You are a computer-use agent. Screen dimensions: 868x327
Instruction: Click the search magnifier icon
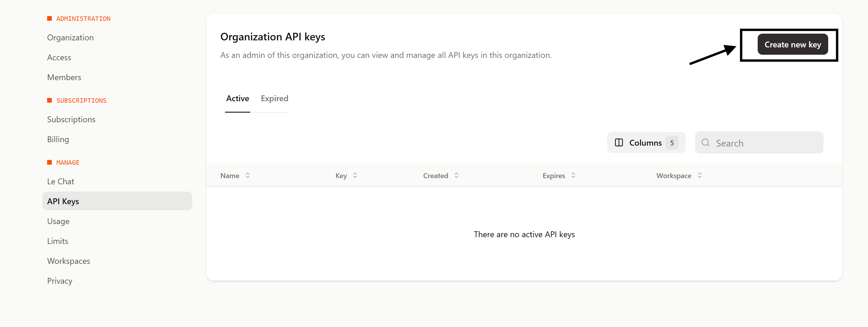[x=705, y=143]
